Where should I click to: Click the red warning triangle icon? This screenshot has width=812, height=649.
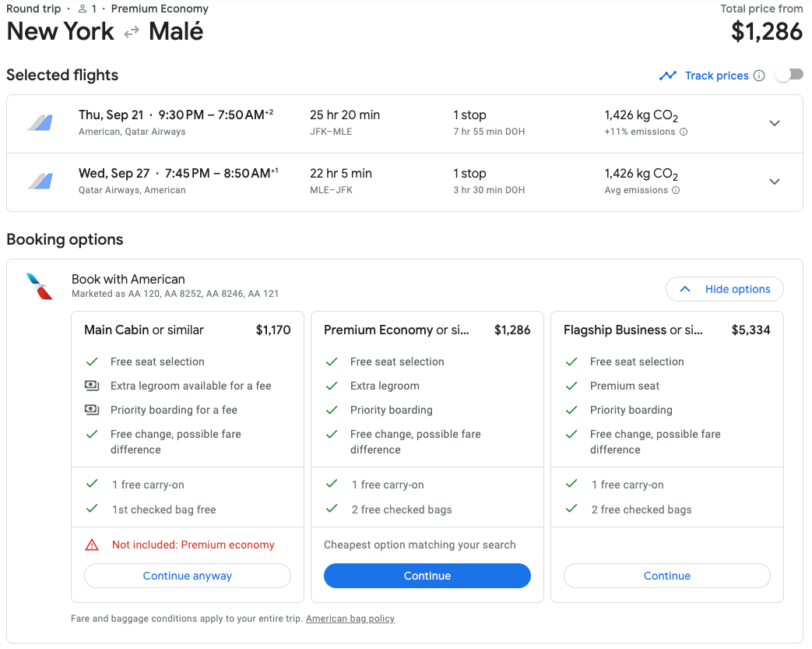click(x=92, y=545)
